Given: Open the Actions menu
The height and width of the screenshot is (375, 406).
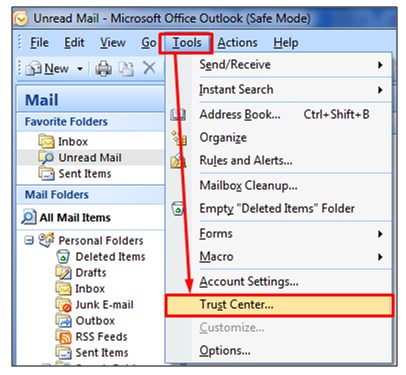Looking at the screenshot, I should click(237, 43).
